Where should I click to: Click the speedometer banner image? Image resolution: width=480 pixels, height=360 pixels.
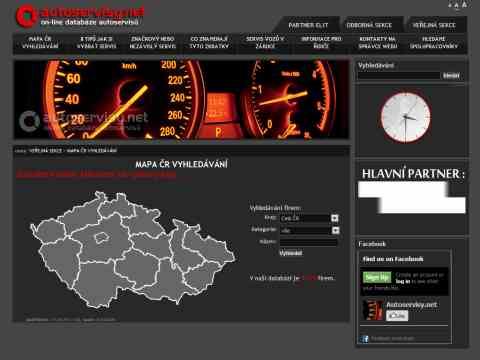coord(181,99)
